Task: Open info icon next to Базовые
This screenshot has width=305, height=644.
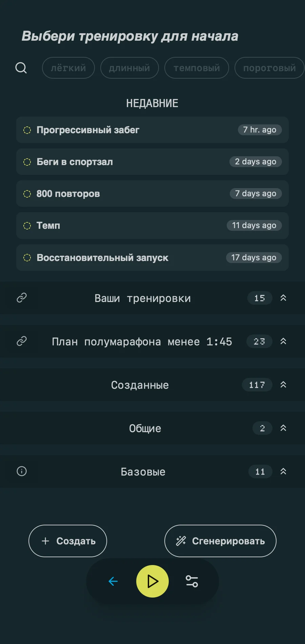Action: tap(22, 471)
